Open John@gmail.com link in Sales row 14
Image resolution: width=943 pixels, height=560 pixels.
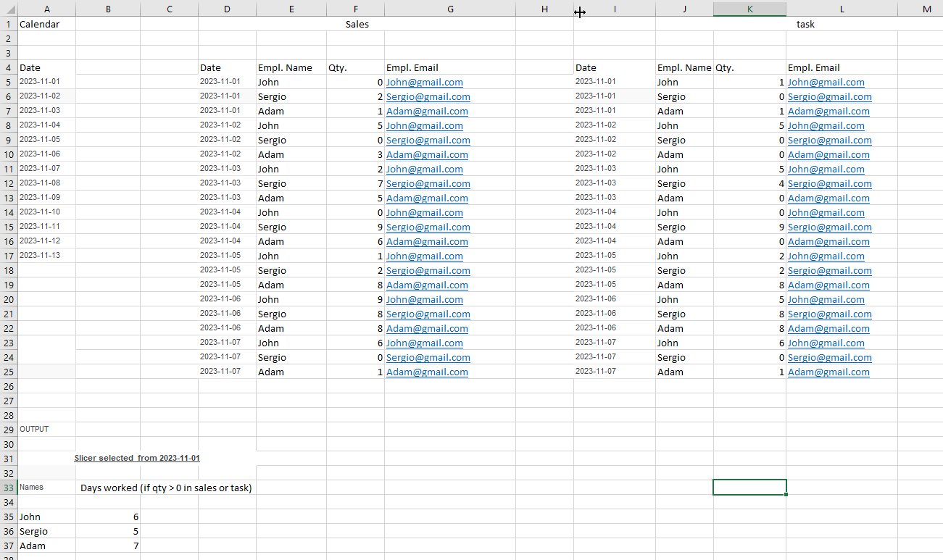pyautogui.click(x=425, y=212)
